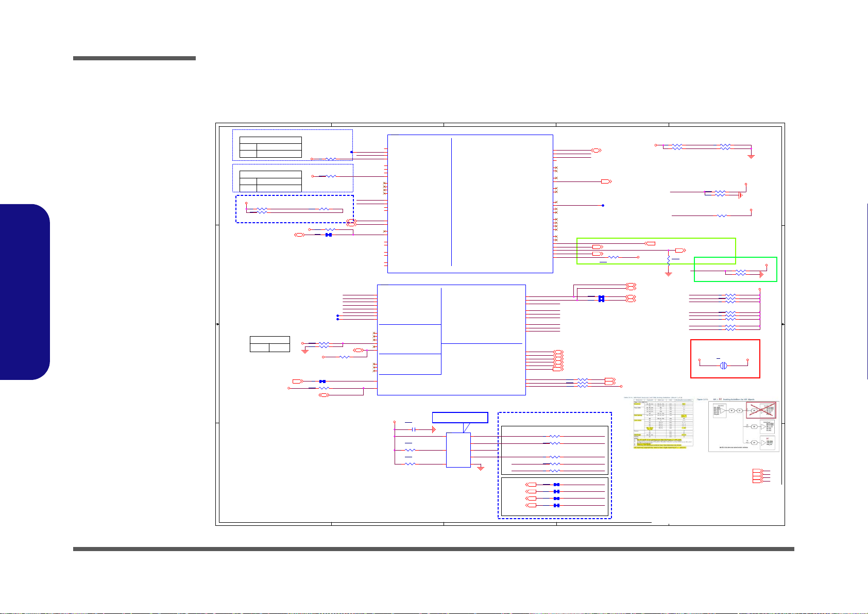The image size is (868, 614).
Task: Click the ground symbol below vertical resistor in green box
Action: point(669,274)
